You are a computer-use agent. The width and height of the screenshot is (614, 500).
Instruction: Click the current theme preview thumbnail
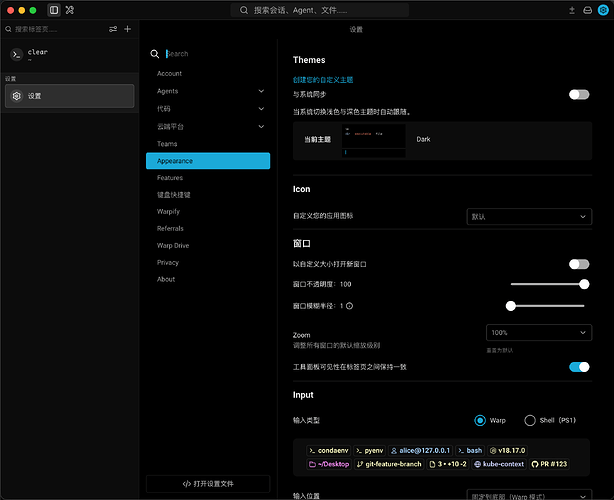(x=374, y=141)
